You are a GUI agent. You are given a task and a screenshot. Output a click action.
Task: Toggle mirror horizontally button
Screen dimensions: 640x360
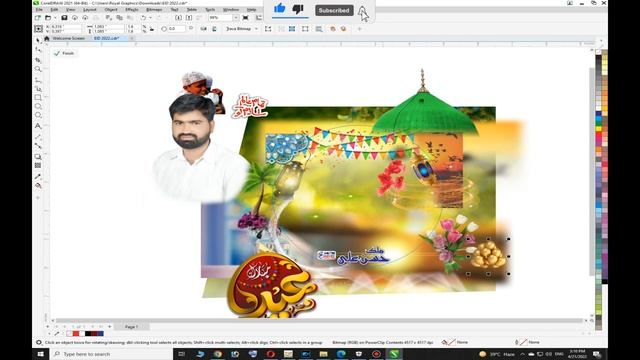[x=203, y=29]
